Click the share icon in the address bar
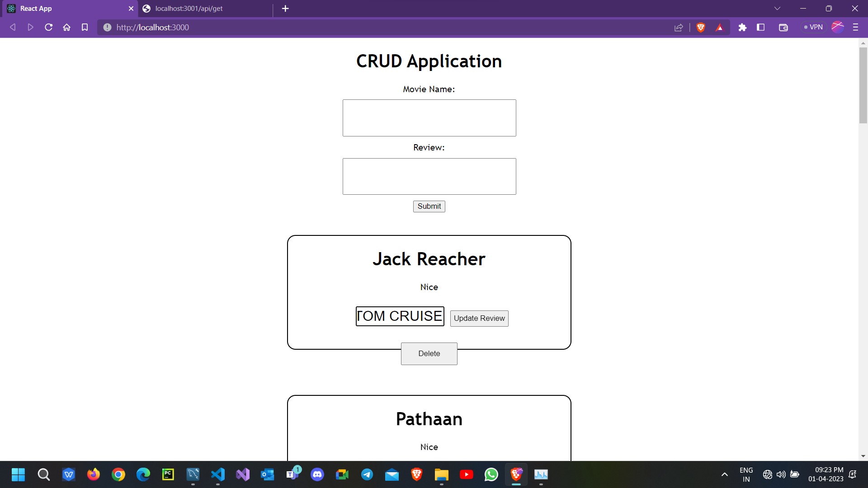Image resolution: width=868 pixels, height=488 pixels. 679,27
